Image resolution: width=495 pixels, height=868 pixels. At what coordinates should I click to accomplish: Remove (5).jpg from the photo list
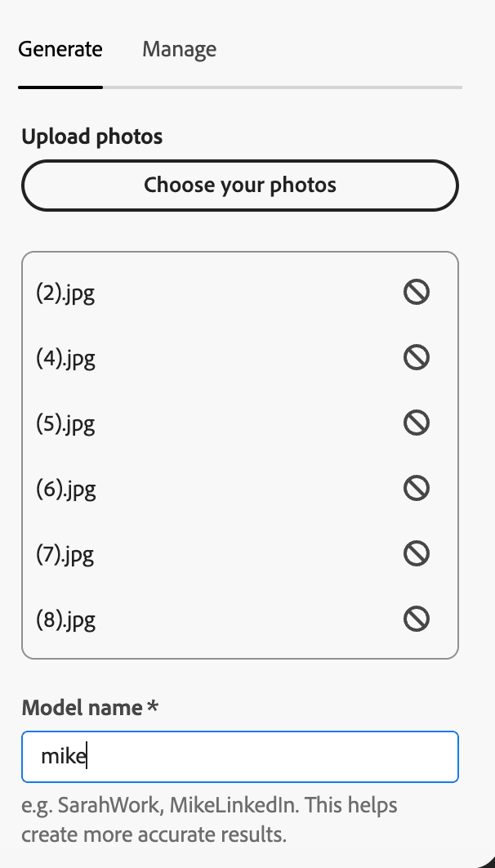coord(416,423)
